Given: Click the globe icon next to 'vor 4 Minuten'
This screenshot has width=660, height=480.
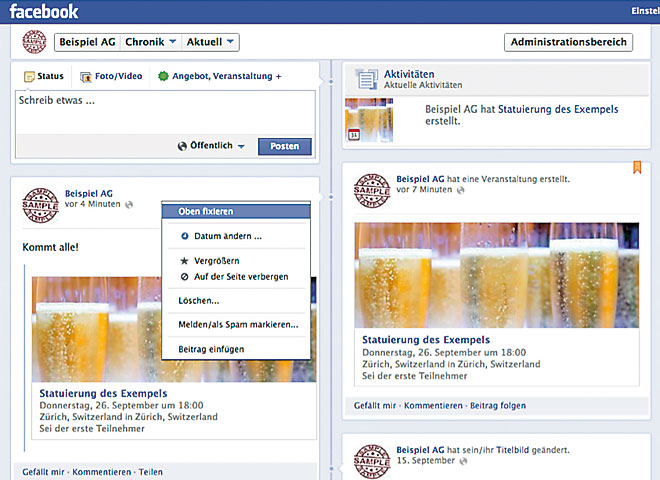Looking at the screenshot, I should coord(129,205).
